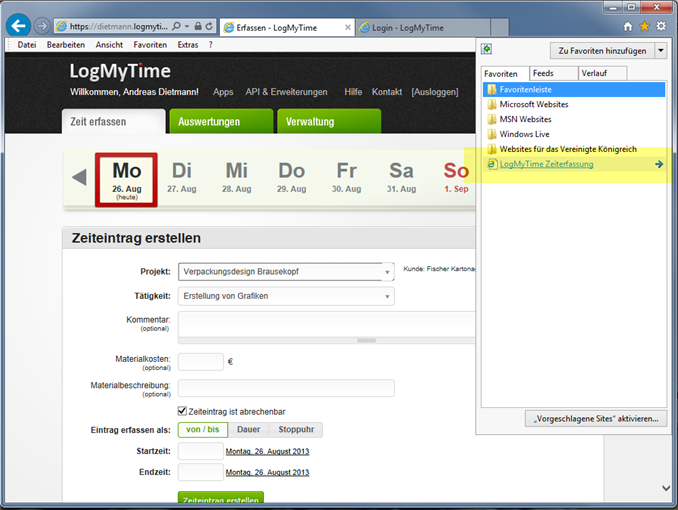Click the Endzeit input field
678x510 pixels.
pos(201,472)
